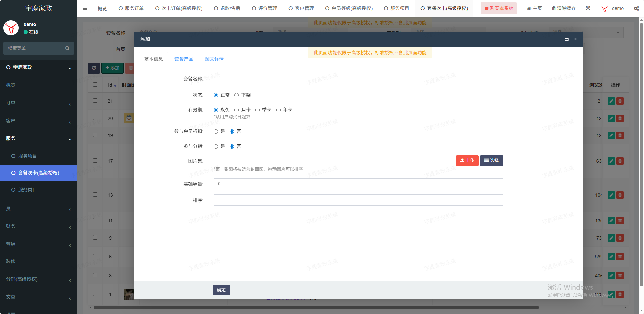Click the 清除缓存 trash icon in header

coord(554,8)
